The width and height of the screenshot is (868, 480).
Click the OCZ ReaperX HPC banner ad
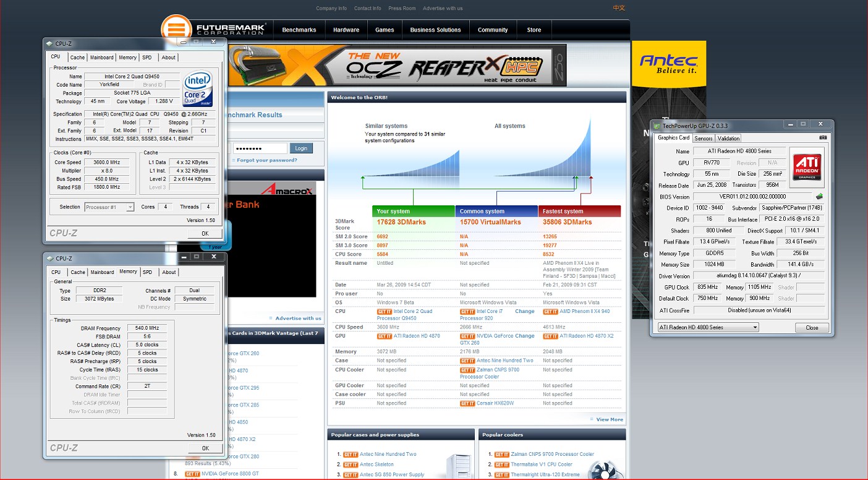(398, 65)
